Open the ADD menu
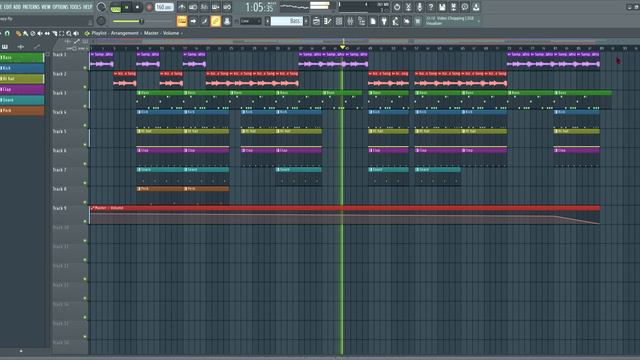Image resolution: width=640 pixels, height=360 pixels. pos(17,7)
